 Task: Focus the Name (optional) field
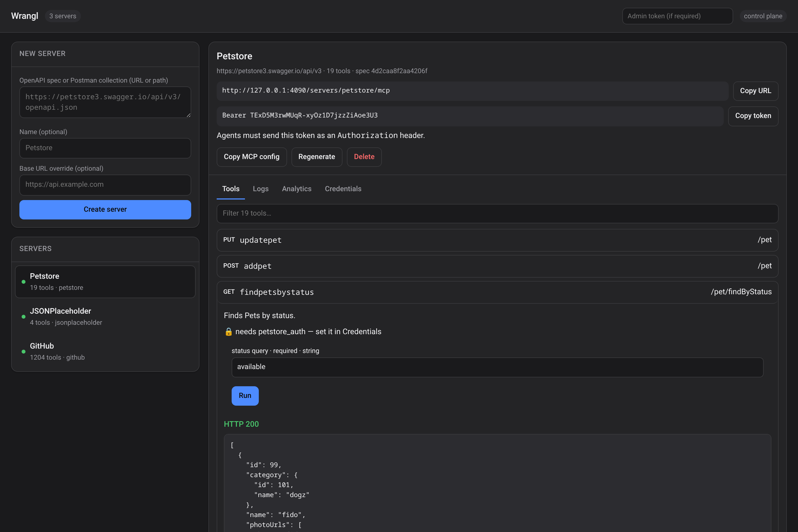click(x=105, y=148)
